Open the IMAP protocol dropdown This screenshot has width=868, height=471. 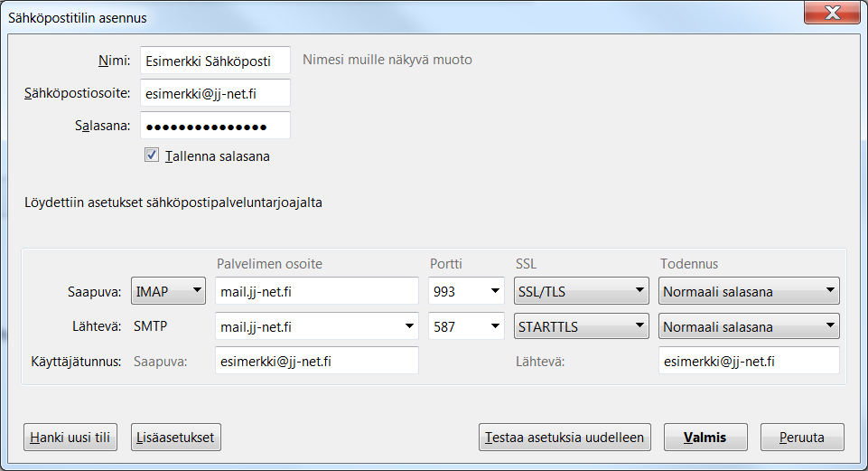(168, 291)
